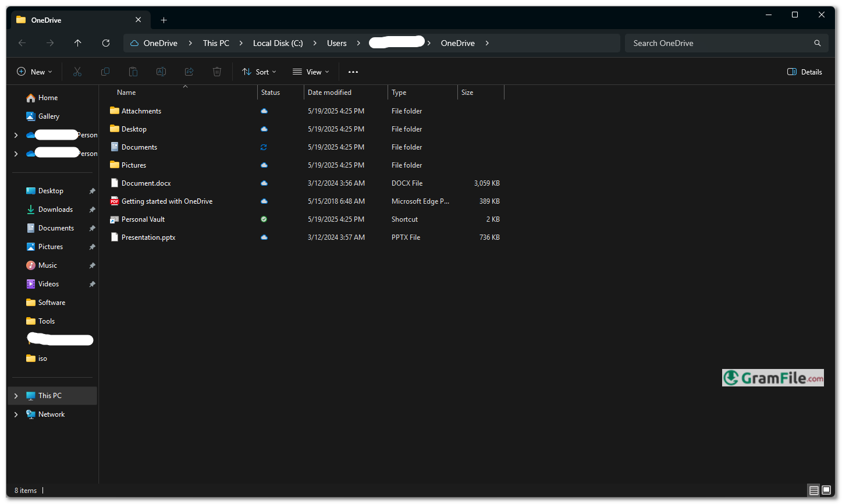Click the pin icon next to Downloads
842x504 pixels.
point(92,210)
